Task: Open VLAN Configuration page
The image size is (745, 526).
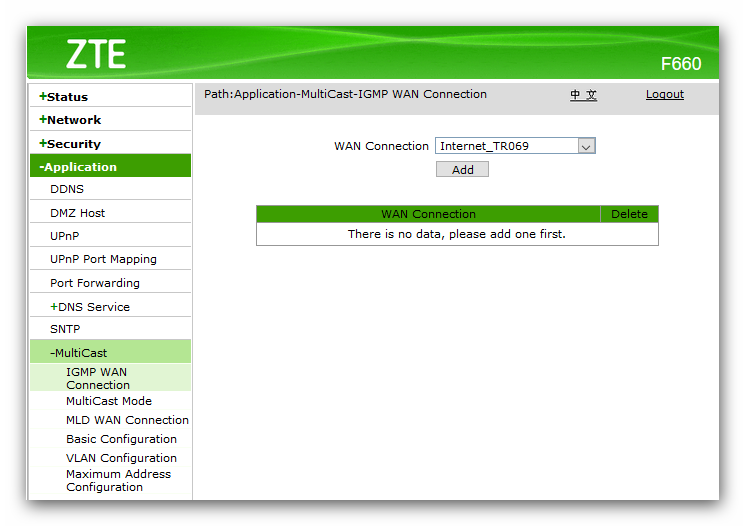Action: [x=121, y=458]
